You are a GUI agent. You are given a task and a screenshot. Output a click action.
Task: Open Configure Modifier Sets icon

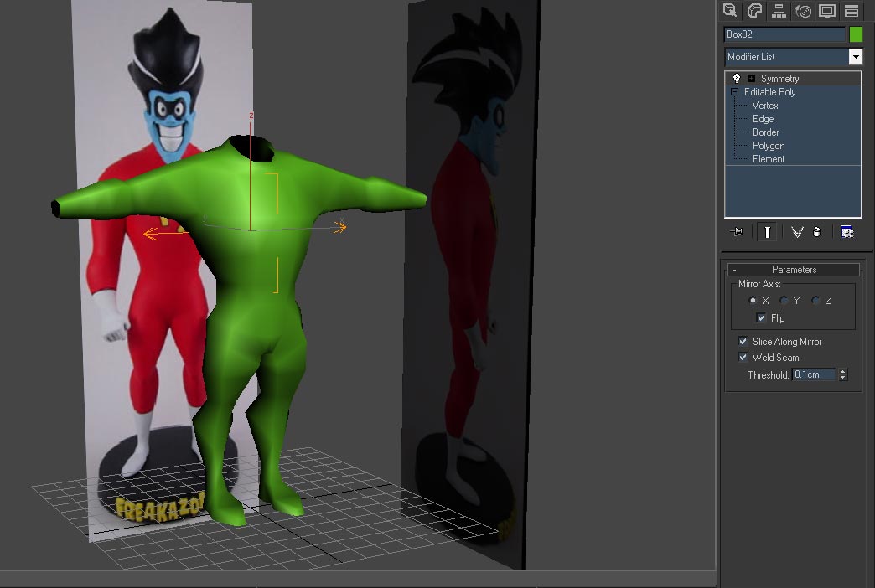pos(847,231)
